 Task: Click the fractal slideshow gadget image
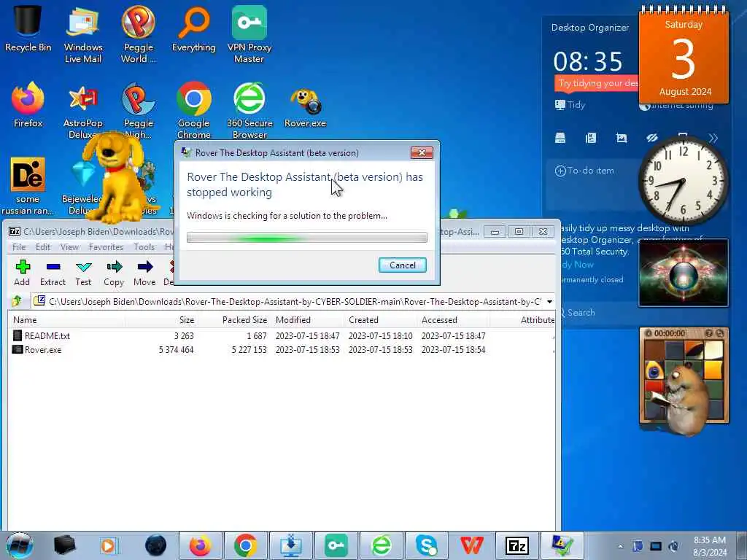[683, 273]
